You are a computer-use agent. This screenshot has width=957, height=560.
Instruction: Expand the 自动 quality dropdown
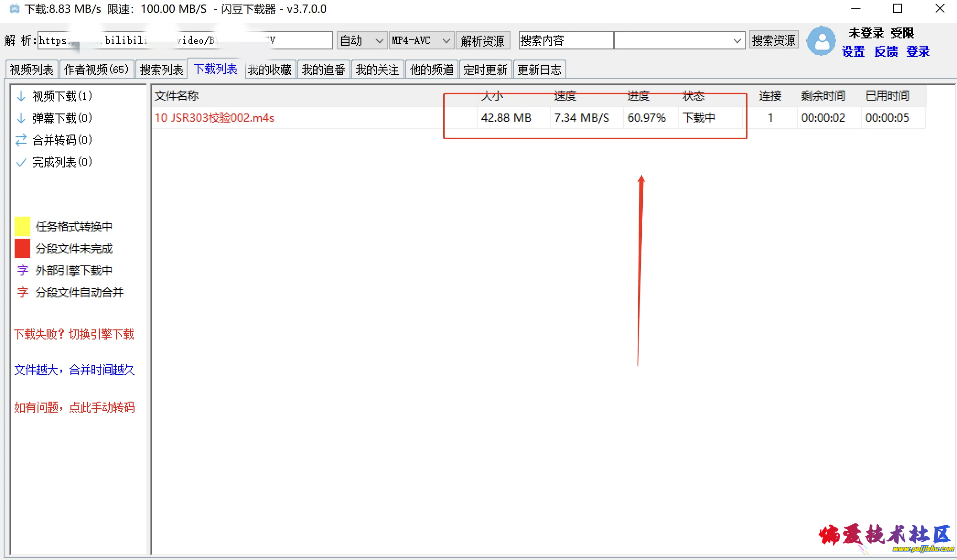362,41
